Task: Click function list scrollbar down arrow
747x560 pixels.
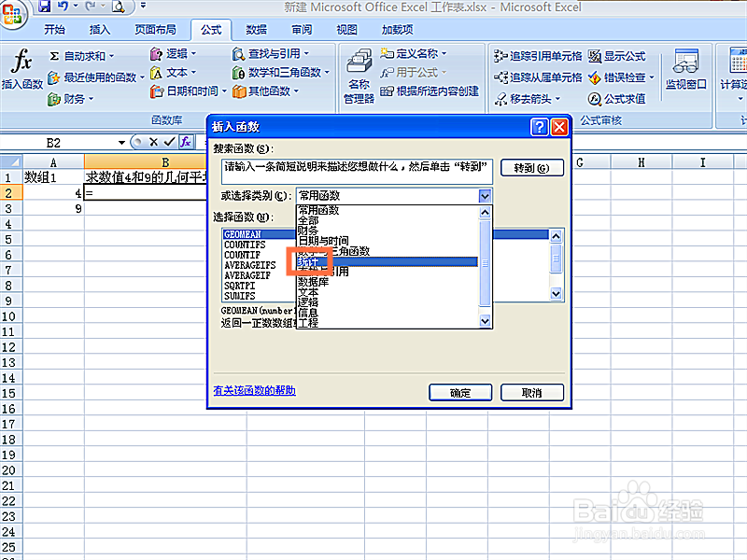Action: 556,294
